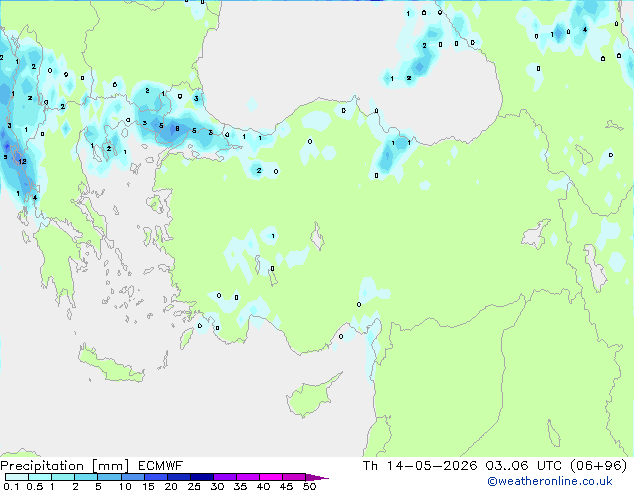Select the 30–35 mm purple legend box
This screenshot has height=490, width=634.
tap(224, 477)
